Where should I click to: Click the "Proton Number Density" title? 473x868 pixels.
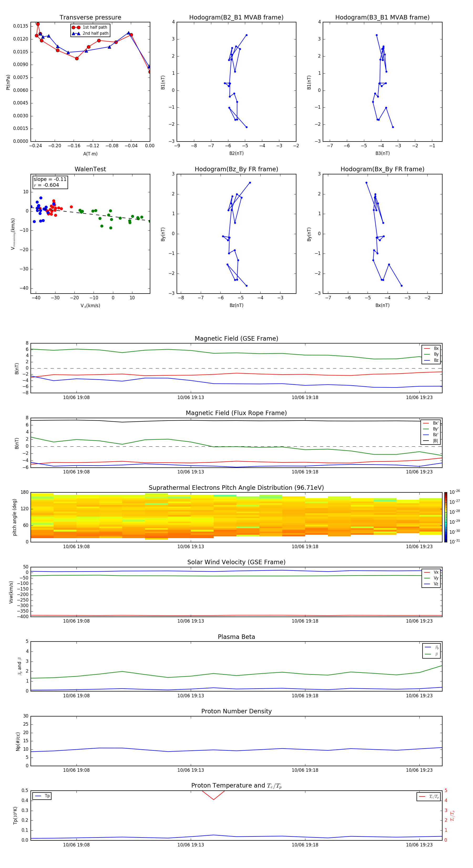(x=236, y=711)
